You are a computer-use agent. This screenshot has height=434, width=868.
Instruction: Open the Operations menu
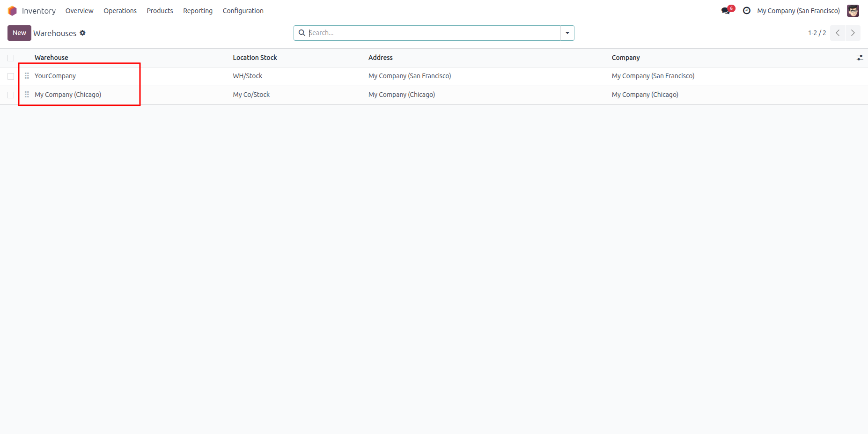[x=120, y=11]
